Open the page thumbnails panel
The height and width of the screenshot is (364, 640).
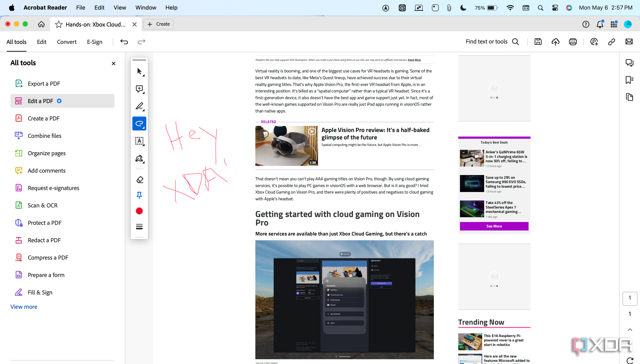pyautogui.click(x=630, y=97)
